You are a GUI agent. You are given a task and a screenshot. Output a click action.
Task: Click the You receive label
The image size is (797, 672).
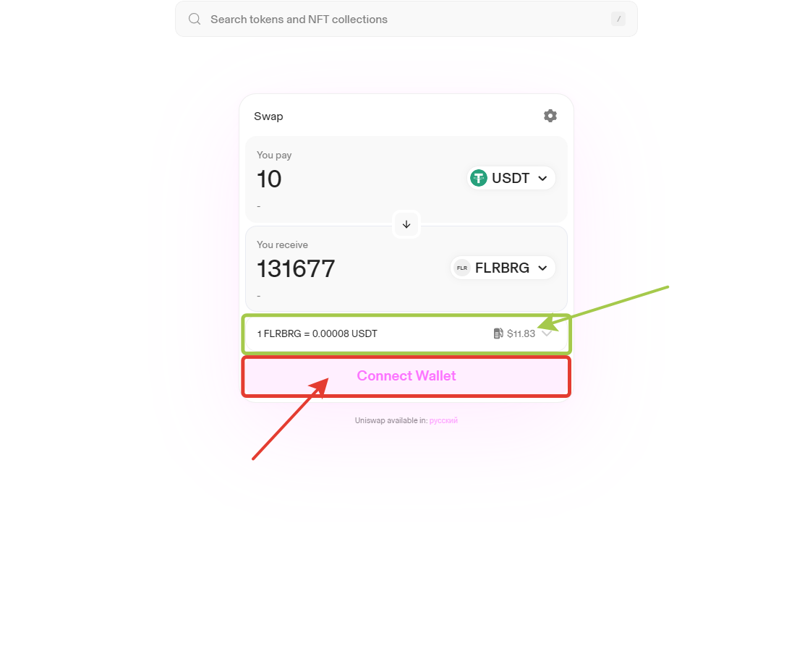click(x=282, y=244)
